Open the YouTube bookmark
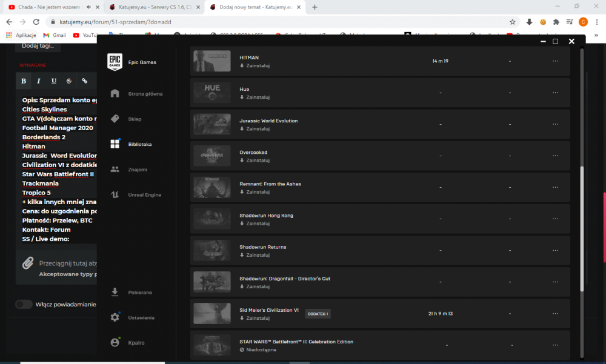606x364 pixels. pos(85,35)
